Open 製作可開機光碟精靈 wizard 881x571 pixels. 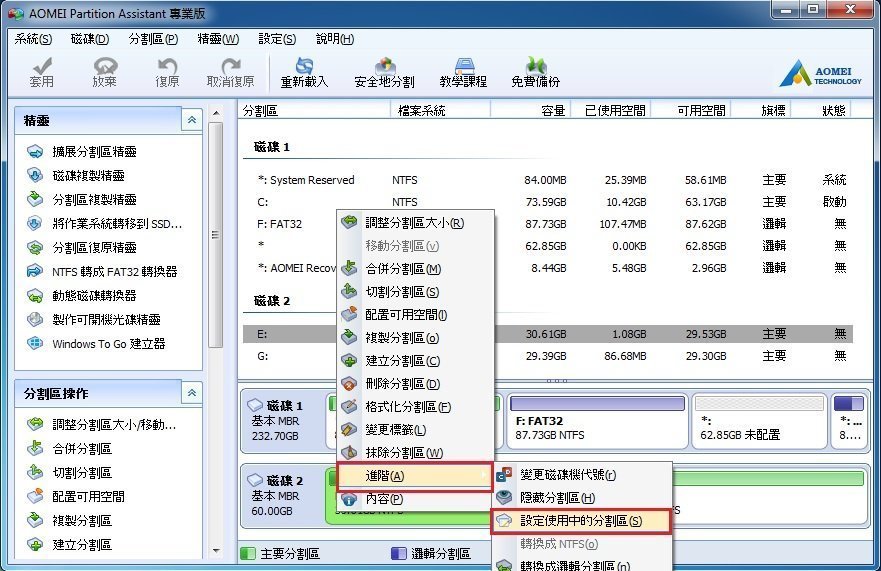[x=94, y=320]
